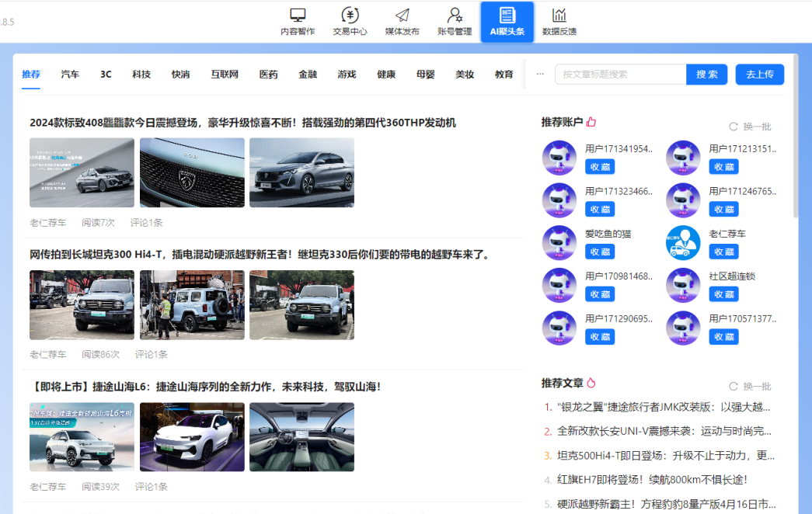Viewport: 812px width, 514px height.
Task: Click 收藏 for 社区超连锁
Action: [x=724, y=294]
